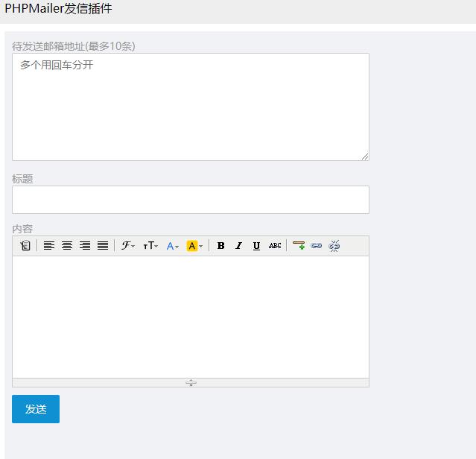Image resolution: width=476 pixels, height=459 pixels.
Task: Click inside the 内容 content editor area
Action: tap(191, 317)
